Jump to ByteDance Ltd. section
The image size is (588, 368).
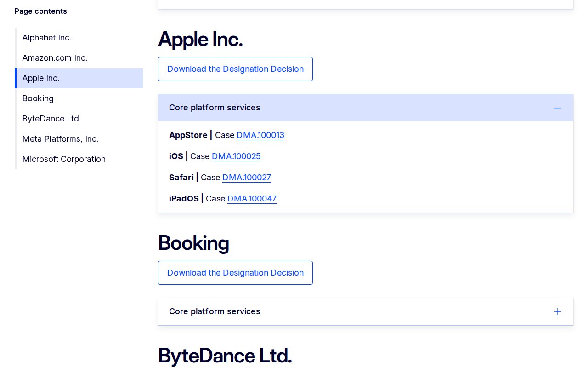point(51,119)
